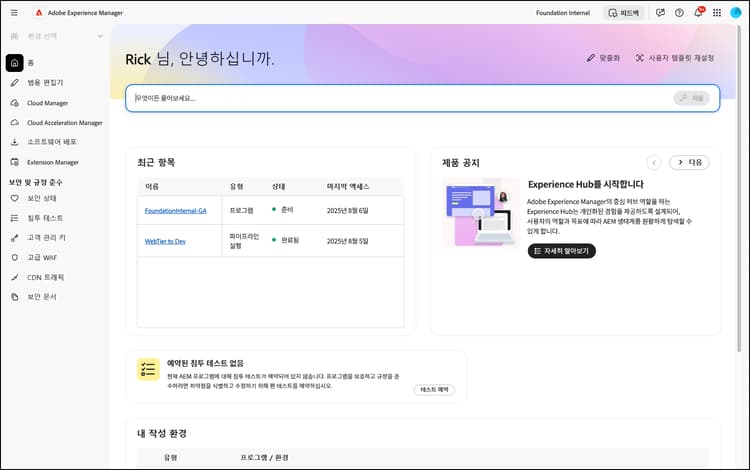Screen dimensions: 750x470
Task: Expand the 환경 선택 environment dropdown
Action: coord(56,36)
